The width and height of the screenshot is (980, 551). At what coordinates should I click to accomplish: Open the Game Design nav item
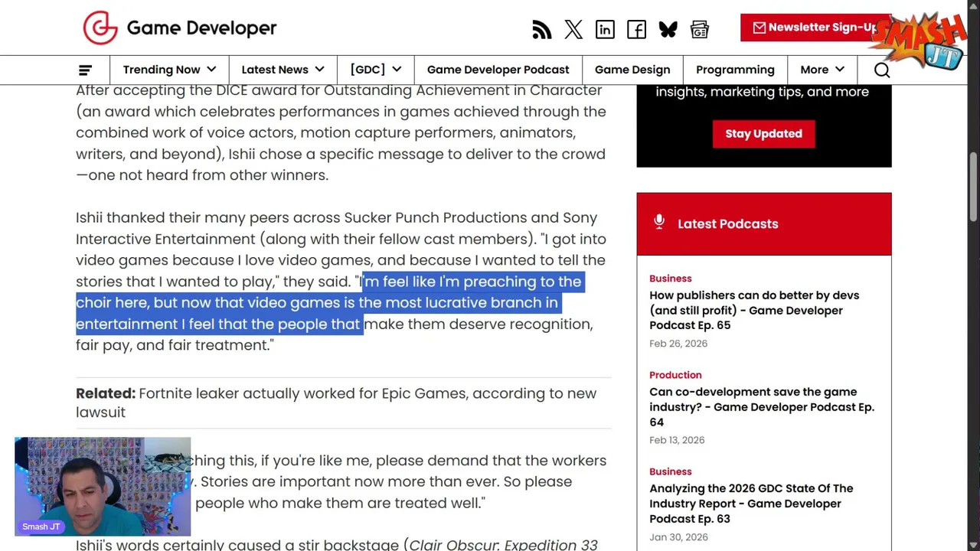(632, 70)
